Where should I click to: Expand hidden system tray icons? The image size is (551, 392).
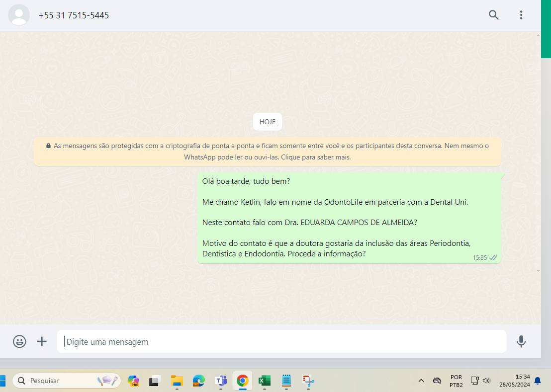(421, 381)
